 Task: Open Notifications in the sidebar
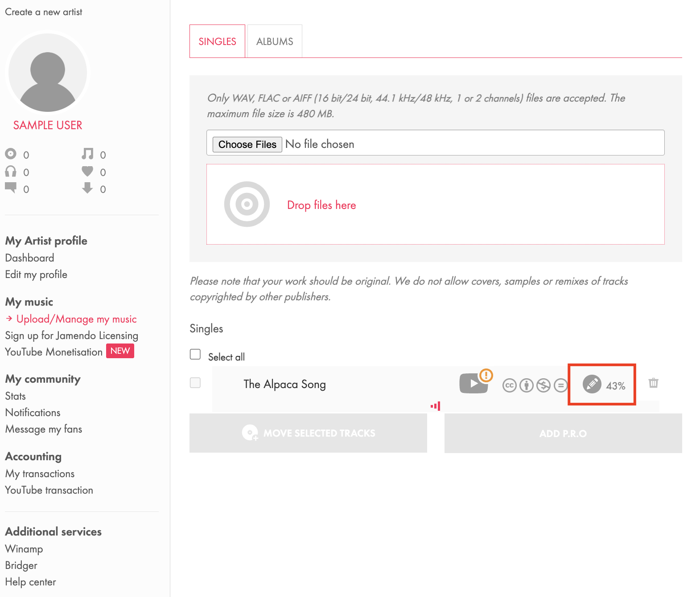click(x=33, y=413)
